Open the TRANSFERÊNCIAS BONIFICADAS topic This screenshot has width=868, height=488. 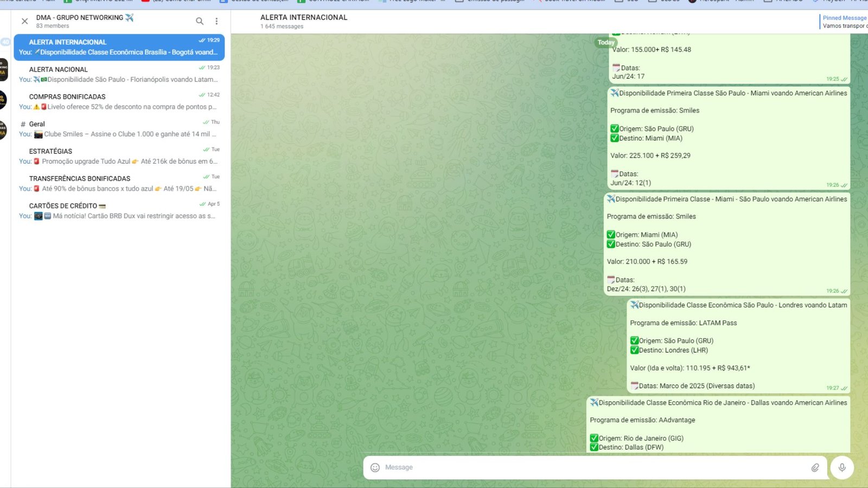click(x=119, y=183)
